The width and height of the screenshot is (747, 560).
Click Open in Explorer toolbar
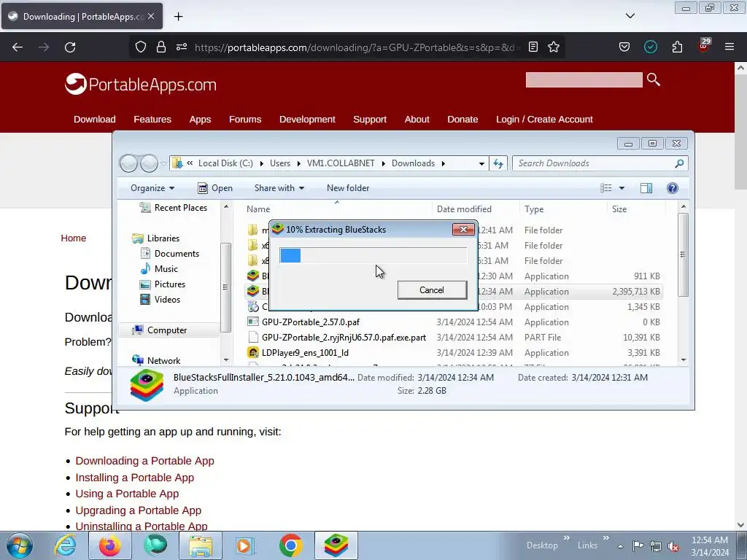(x=215, y=188)
